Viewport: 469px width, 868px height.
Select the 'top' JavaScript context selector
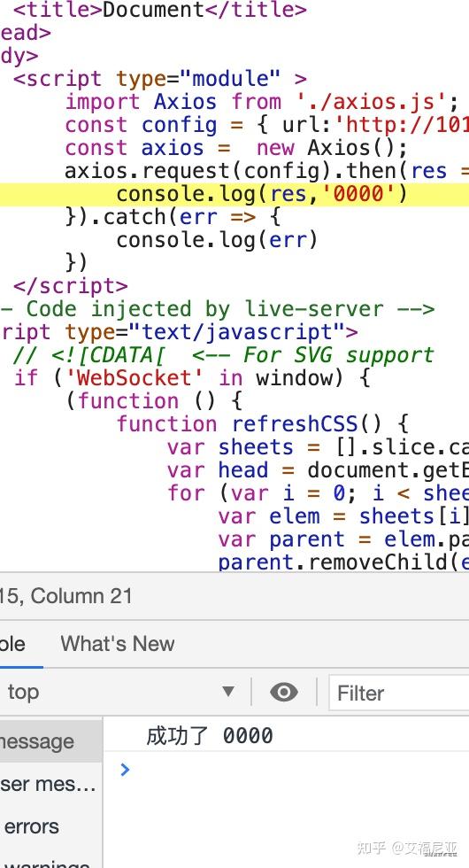click(x=120, y=692)
